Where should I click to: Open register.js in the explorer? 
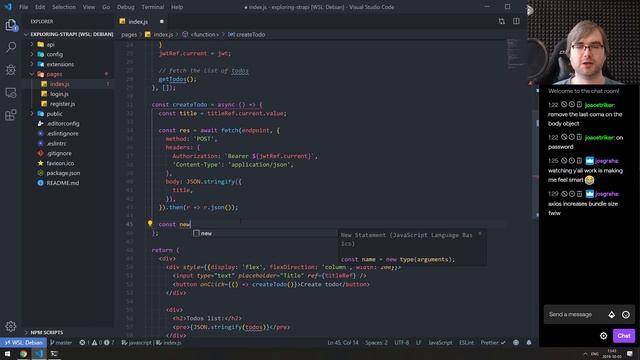click(x=62, y=104)
